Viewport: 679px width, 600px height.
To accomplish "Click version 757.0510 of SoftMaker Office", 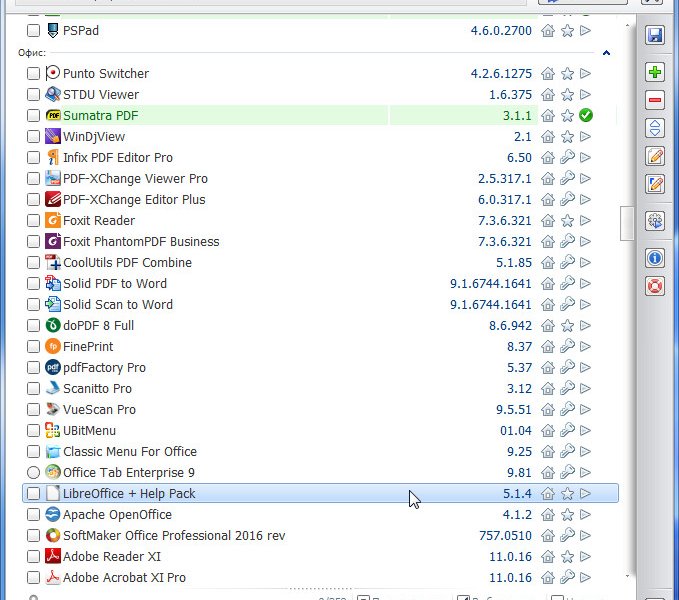I will (x=505, y=535).
